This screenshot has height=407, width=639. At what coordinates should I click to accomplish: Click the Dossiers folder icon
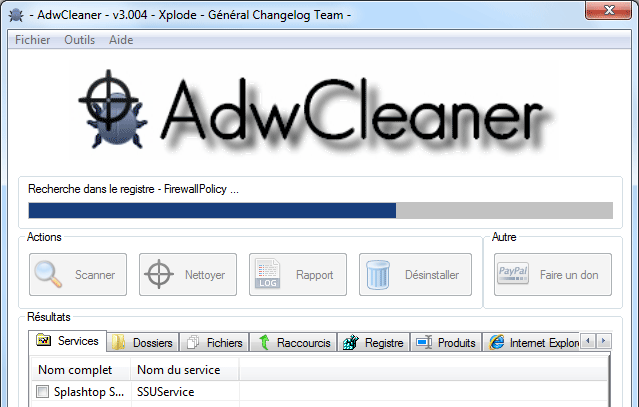119,342
